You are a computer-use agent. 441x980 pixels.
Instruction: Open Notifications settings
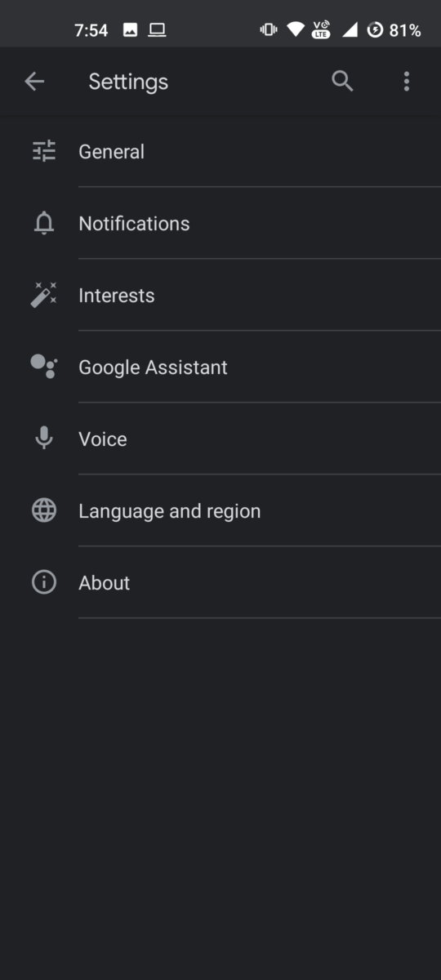click(x=220, y=223)
